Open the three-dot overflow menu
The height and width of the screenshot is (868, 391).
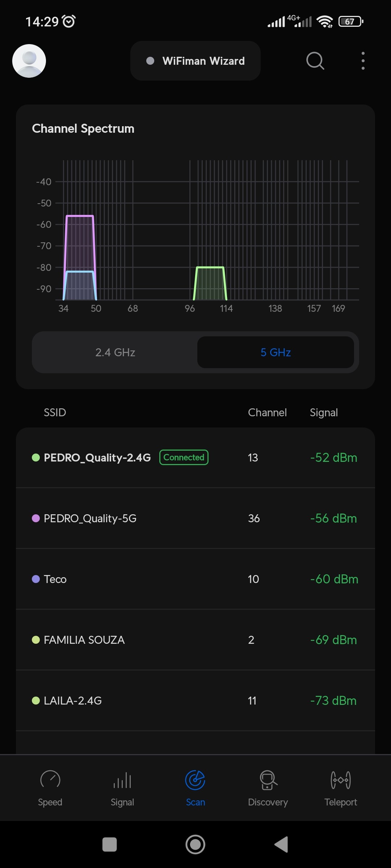point(363,61)
